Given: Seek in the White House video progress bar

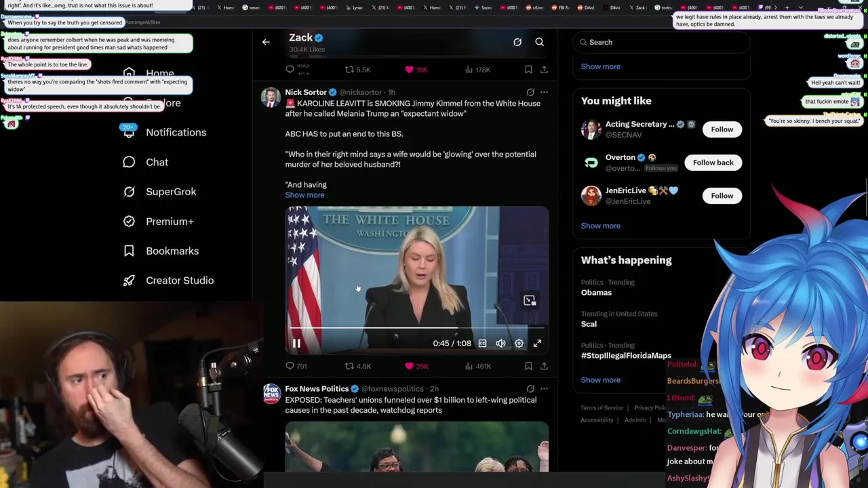Looking at the screenshot, I should click(417, 328).
